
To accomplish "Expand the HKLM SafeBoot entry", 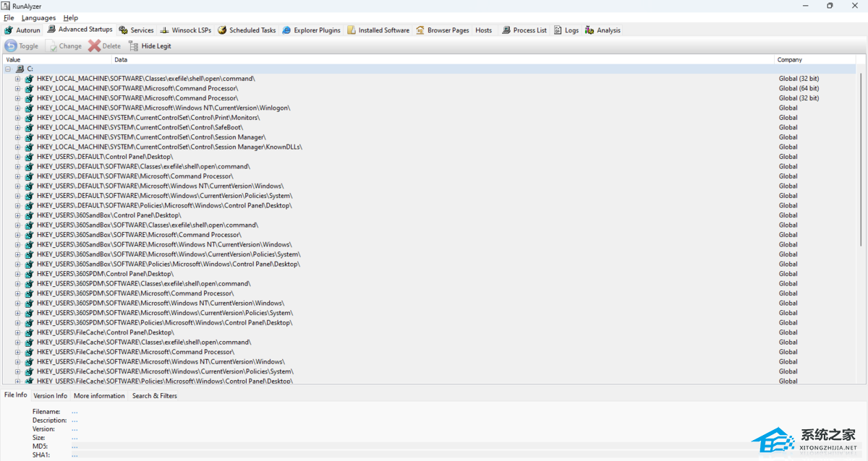I will tap(17, 127).
